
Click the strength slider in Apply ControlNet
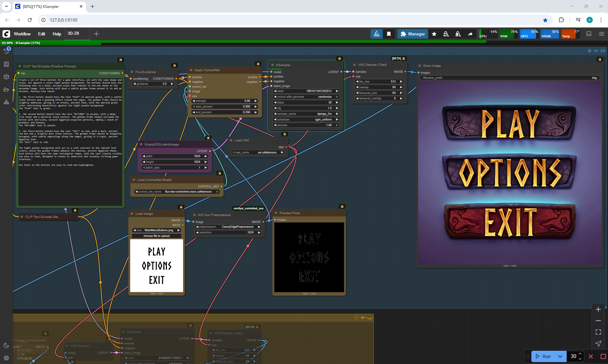point(225,101)
